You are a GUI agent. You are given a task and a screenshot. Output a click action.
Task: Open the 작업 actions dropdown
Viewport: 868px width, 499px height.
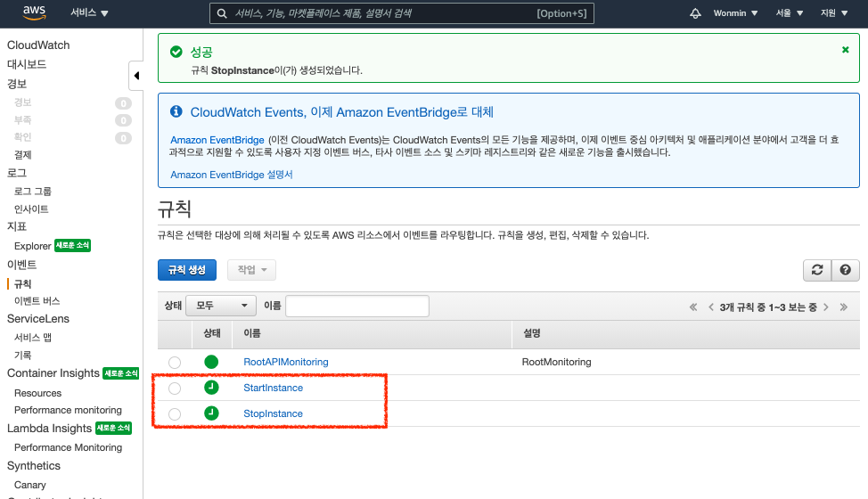point(252,270)
